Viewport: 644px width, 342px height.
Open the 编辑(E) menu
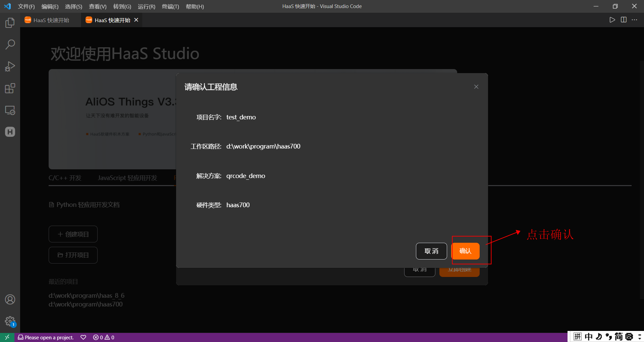pos(50,6)
